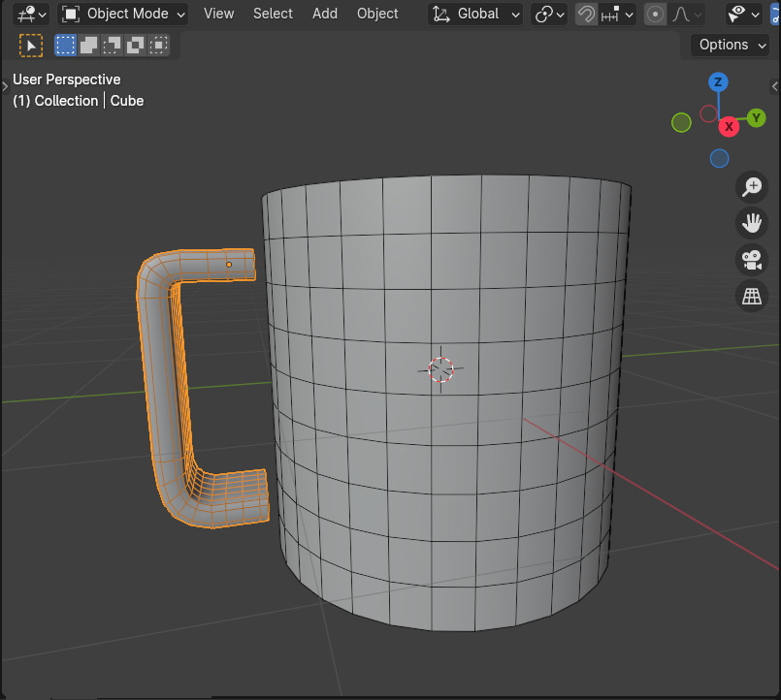Switch perspective/orthographic with the grid icon

point(752,297)
